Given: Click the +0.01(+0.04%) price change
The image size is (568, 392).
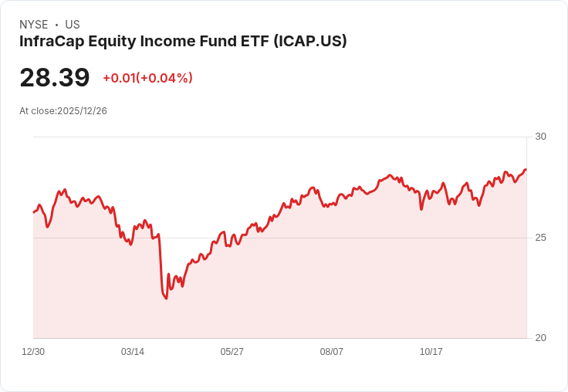Looking at the screenshot, I should [148, 78].
